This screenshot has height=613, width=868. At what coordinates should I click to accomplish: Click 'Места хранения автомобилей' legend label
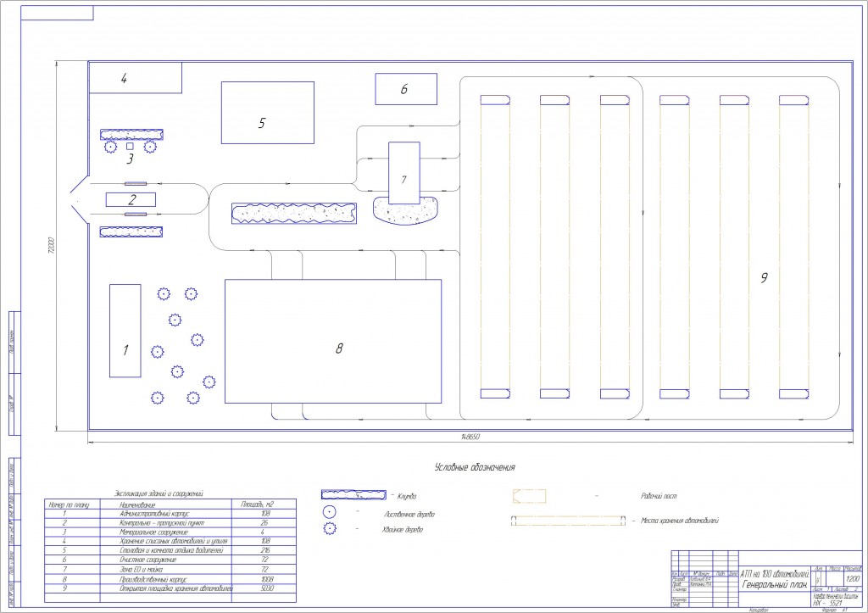tap(680, 521)
